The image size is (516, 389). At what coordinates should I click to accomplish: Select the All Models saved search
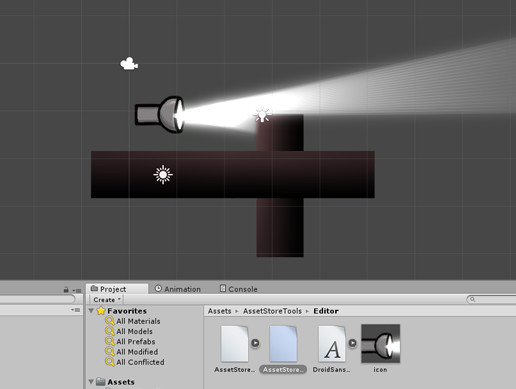point(134,331)
